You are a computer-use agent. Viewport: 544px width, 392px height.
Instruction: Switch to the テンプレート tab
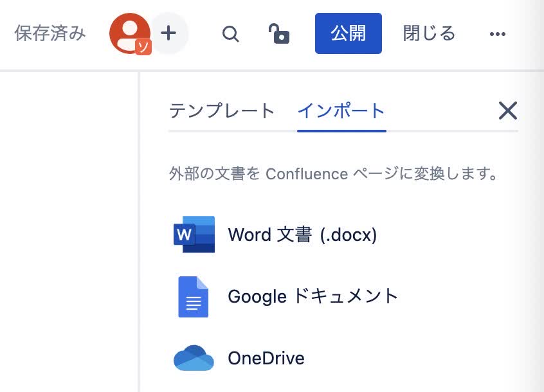point(222,111)
